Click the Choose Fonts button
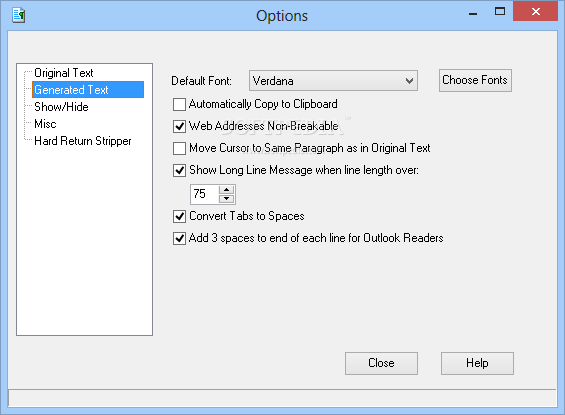 [475, 80]
